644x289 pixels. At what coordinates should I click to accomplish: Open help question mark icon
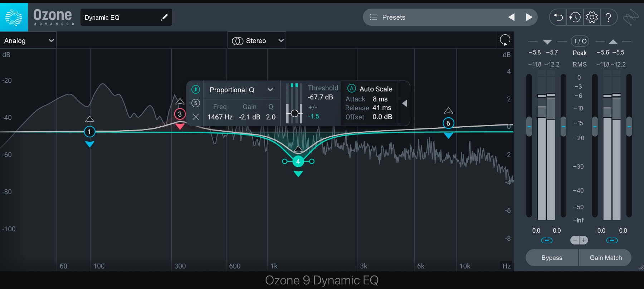[x=608, y=17]
